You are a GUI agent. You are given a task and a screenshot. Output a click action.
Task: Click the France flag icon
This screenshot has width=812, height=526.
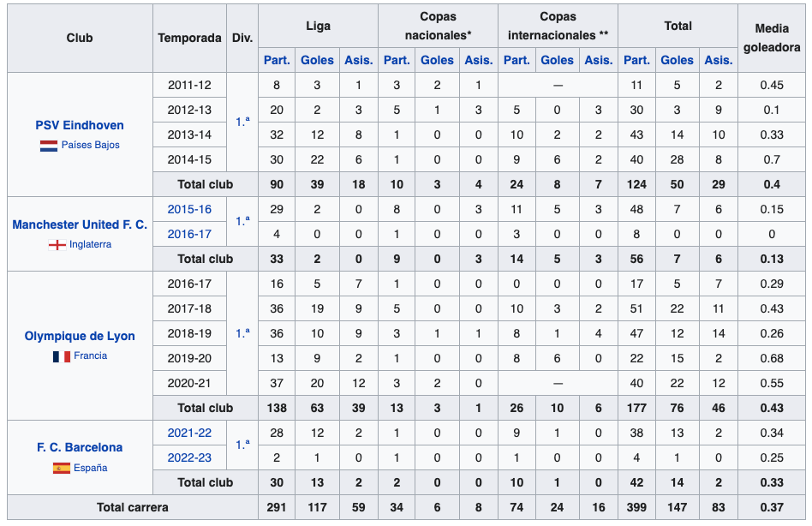[x=61, y=356]
